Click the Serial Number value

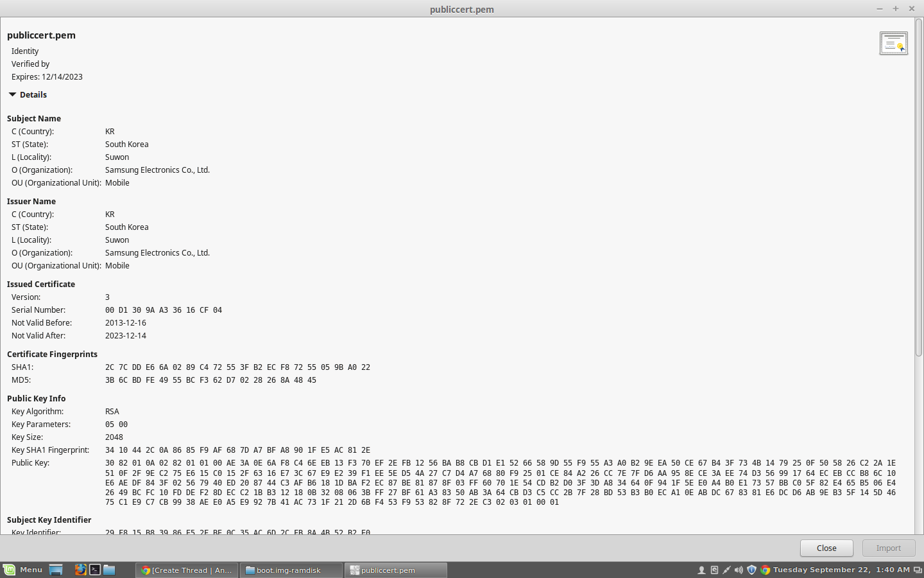164,310
